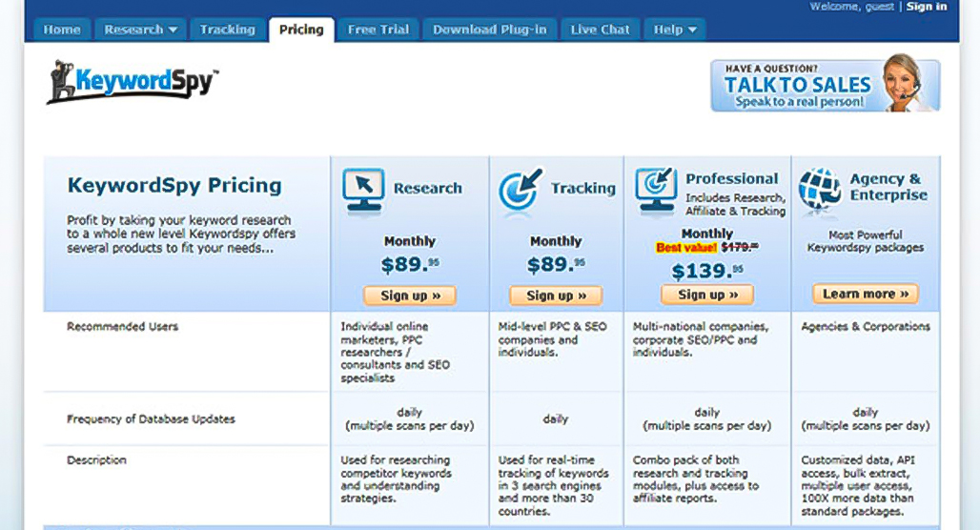Click the Sign in link
The image size is (980, 530).
pyautogui.click(x=927, y=7)
